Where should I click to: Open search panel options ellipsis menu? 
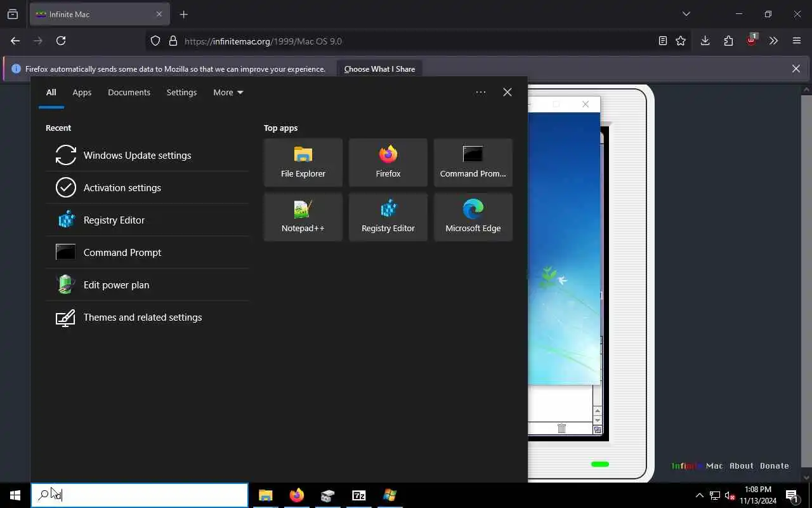pos(481,92)
